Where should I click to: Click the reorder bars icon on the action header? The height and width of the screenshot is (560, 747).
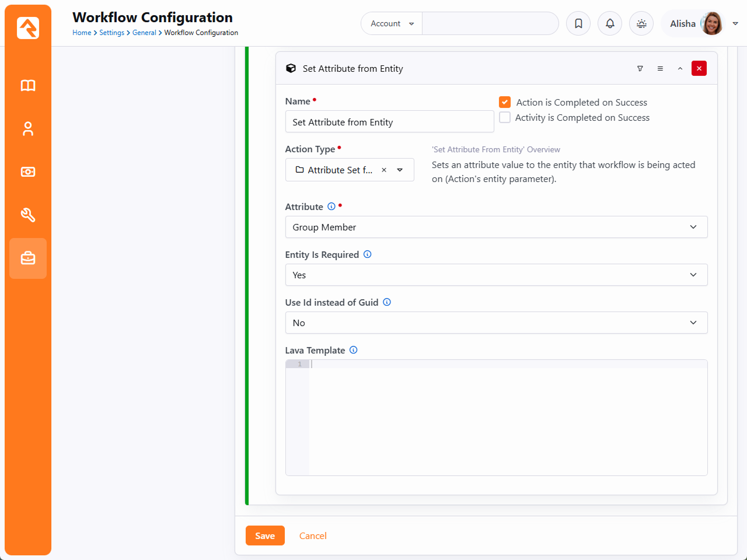coord(660,69)
